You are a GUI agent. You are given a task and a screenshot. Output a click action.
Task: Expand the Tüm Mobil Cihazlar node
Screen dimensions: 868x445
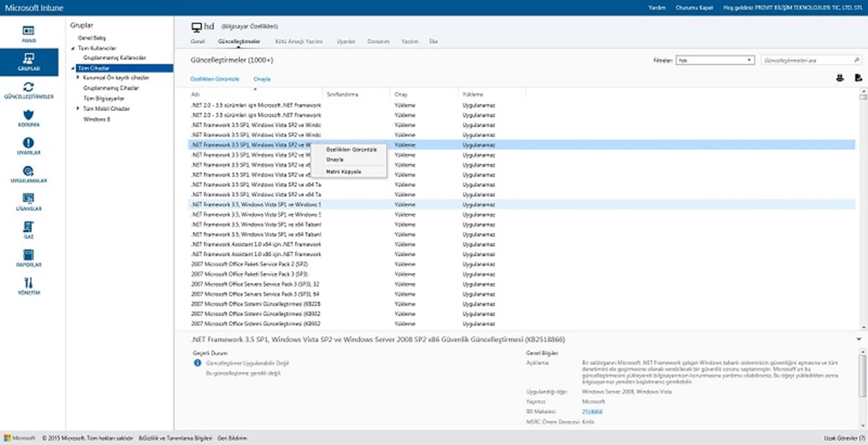[x=78, y=108]
